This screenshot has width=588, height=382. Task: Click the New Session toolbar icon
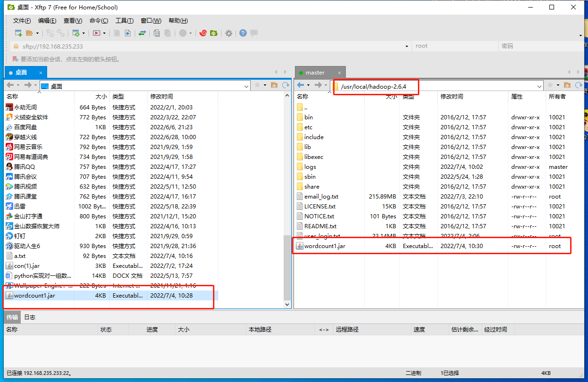coord(19,33)
